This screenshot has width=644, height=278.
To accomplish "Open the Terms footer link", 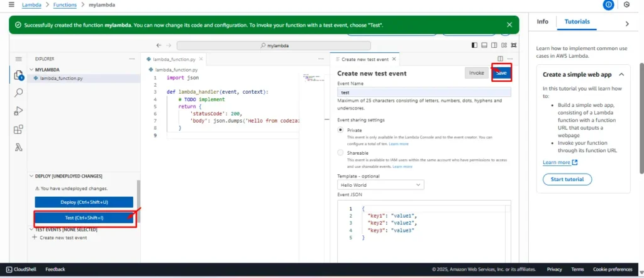I will [x=577, y=269].
